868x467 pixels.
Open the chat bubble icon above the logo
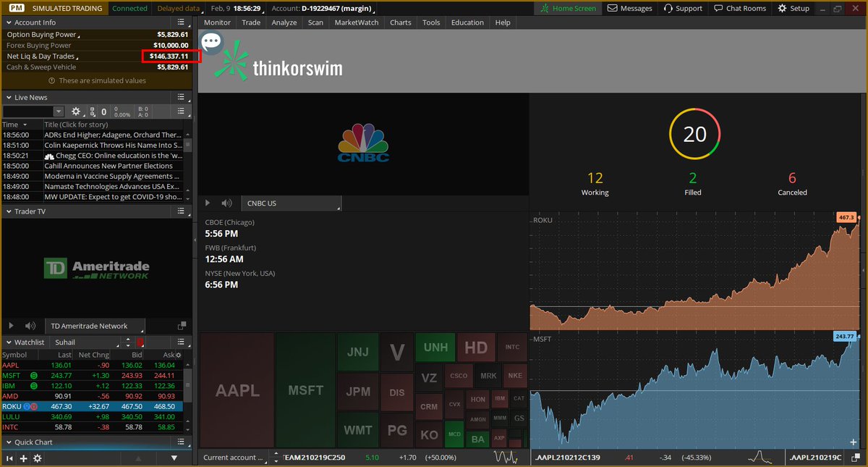[211, 42]
